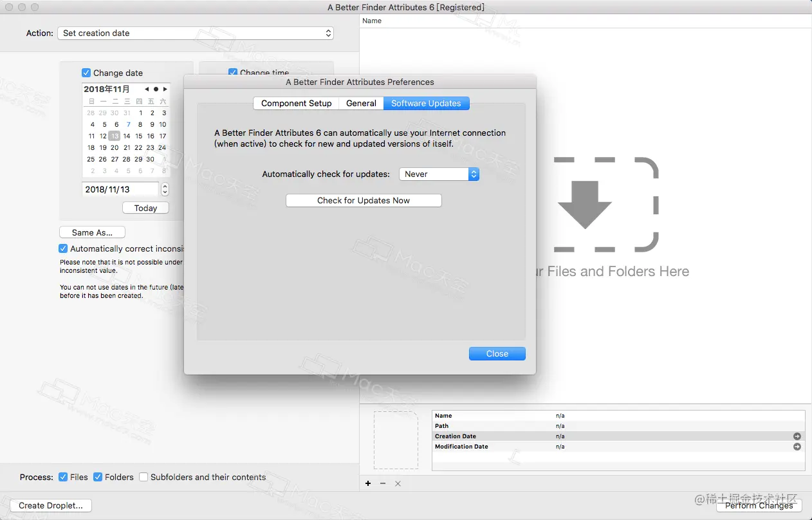Screen dimensions: 812x520
Task: Toggle the Change time checkbox
Action: [233, 73]
